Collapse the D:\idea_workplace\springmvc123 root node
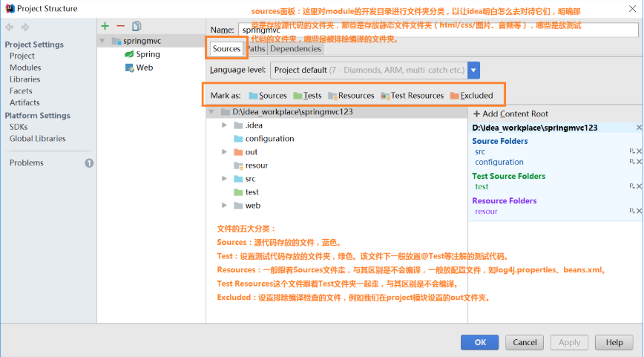 point(211,112)
